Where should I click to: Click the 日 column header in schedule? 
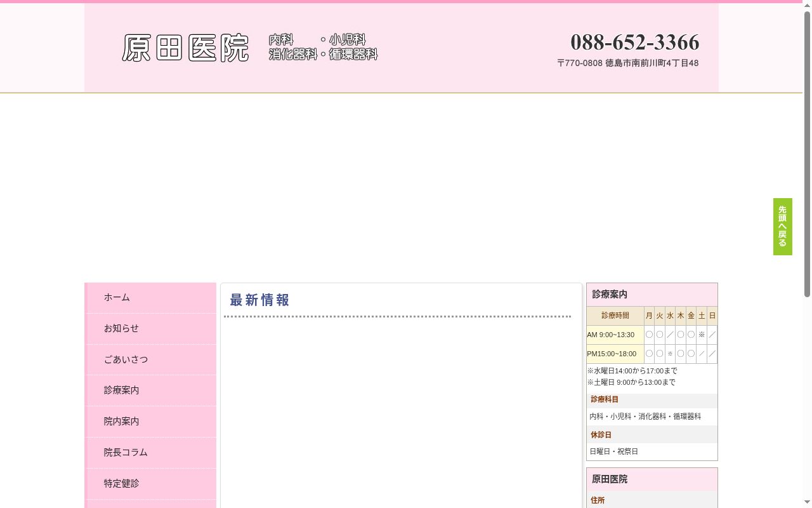coord(712,316)
